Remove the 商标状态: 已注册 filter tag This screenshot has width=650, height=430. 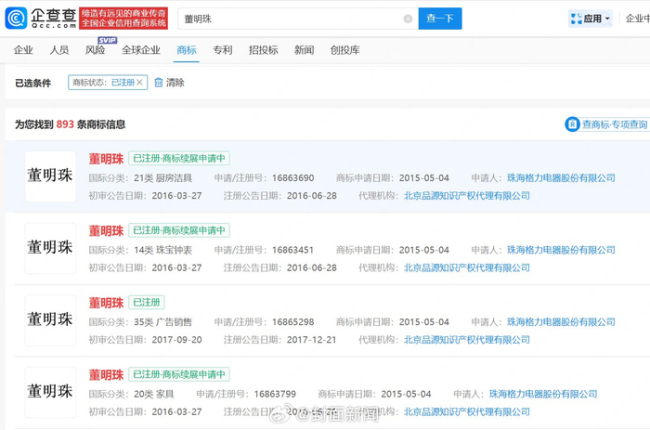coord(140,83)
